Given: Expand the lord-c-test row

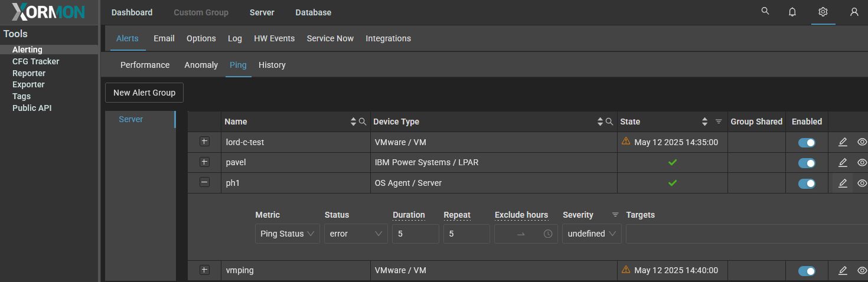Looking at the screenshot, I should (204, 142).
